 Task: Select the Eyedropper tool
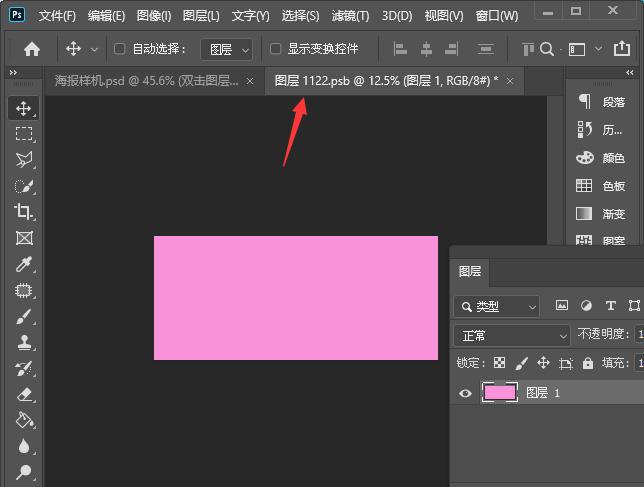pyautogui.click(x=24, y=264)
